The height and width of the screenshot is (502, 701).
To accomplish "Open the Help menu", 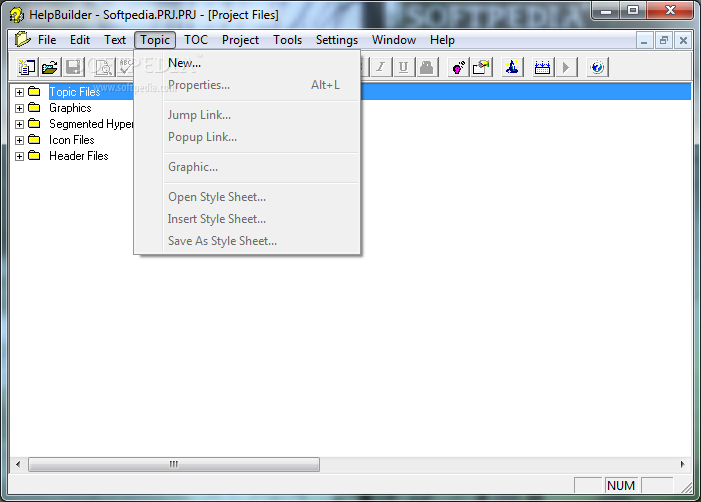I will coord(442,40).
